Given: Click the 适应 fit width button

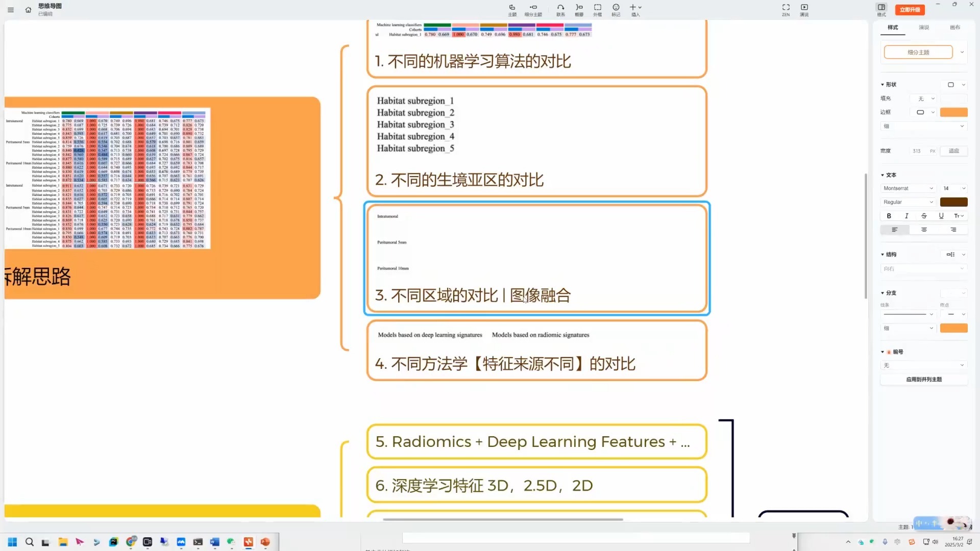Looking at the screenshot, I should [x=954, y=151].
